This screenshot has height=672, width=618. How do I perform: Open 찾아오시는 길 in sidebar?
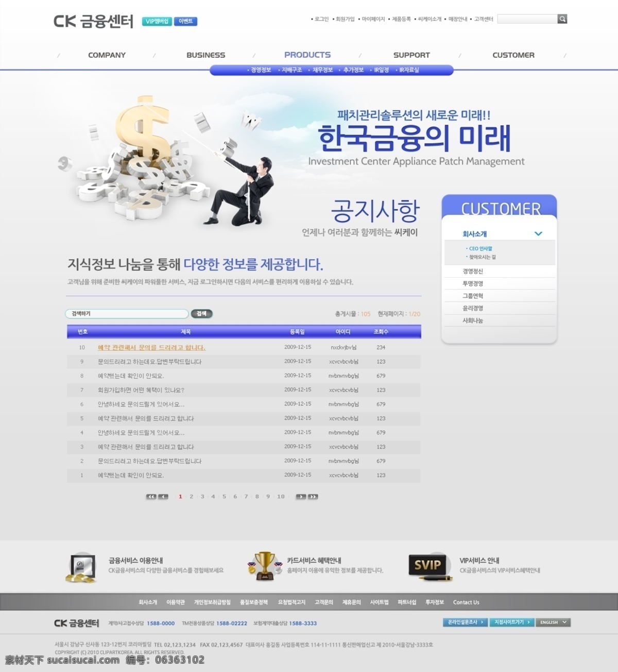pyautogui.click(x=482, y=257)
